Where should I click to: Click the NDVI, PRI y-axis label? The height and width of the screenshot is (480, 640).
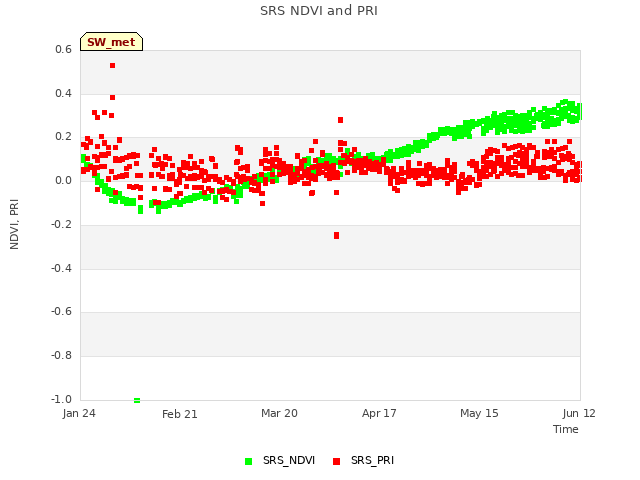14,224
